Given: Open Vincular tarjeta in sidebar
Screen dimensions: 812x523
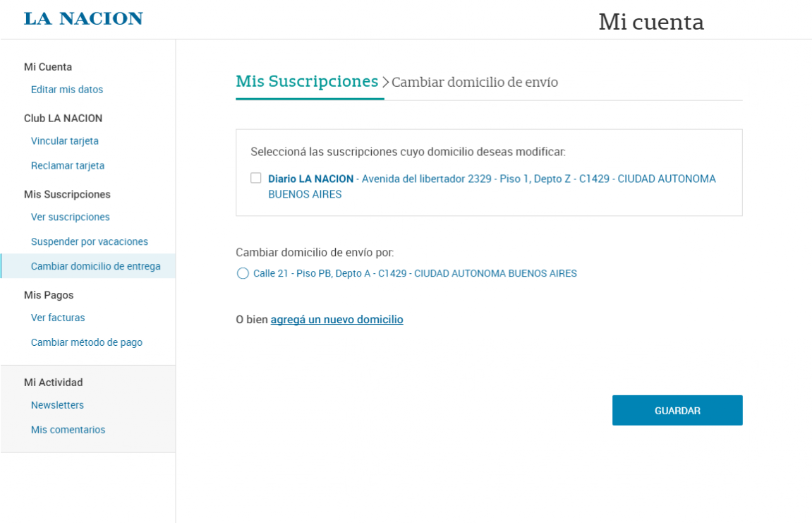Looking at the screenshot, I should (65, 141).
